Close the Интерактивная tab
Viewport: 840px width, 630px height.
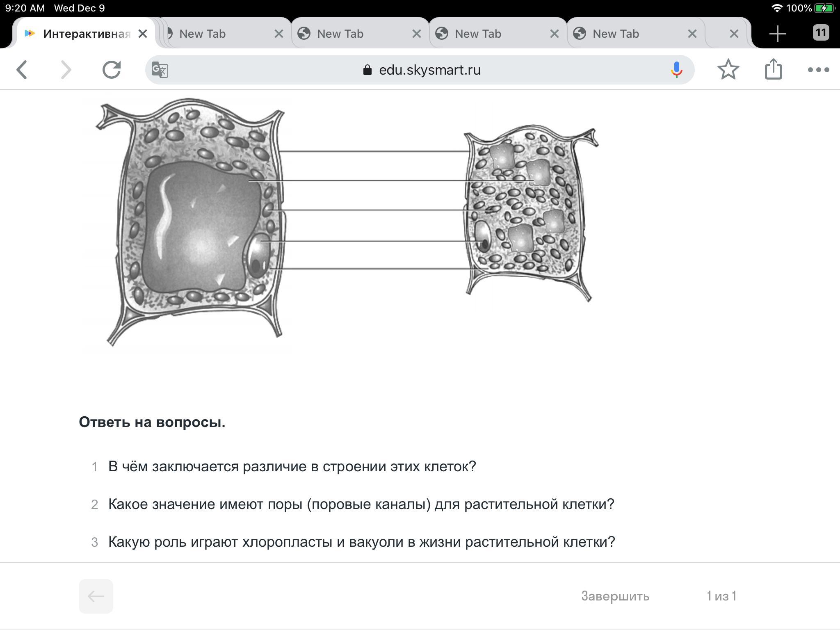click(x=143, y=34)
